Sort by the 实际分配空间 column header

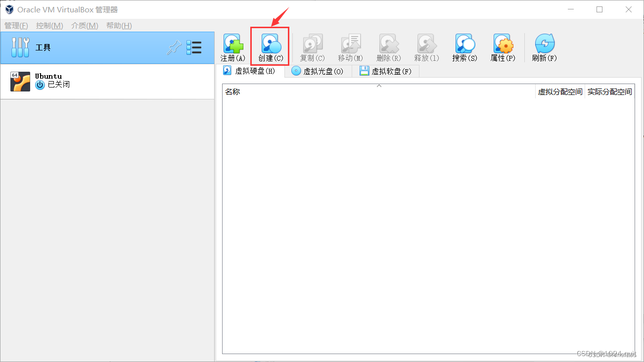(x=610, y=91)
